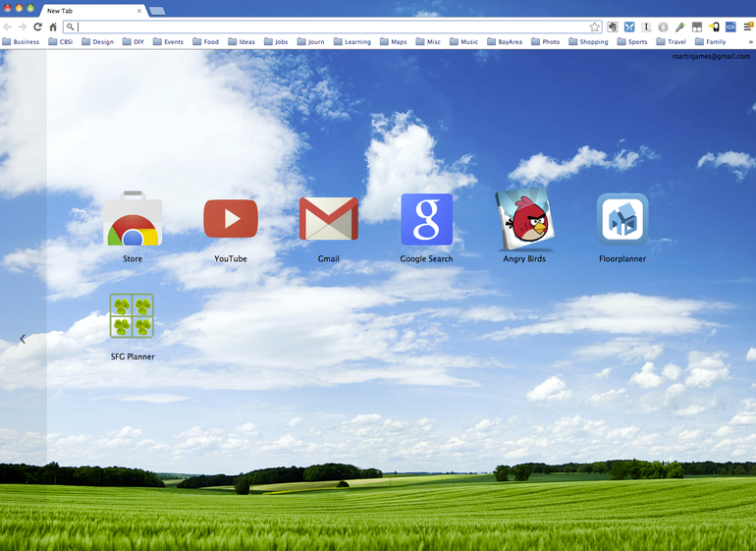Go back with the back arrow

pyautogui.click(x=8, y=28)
